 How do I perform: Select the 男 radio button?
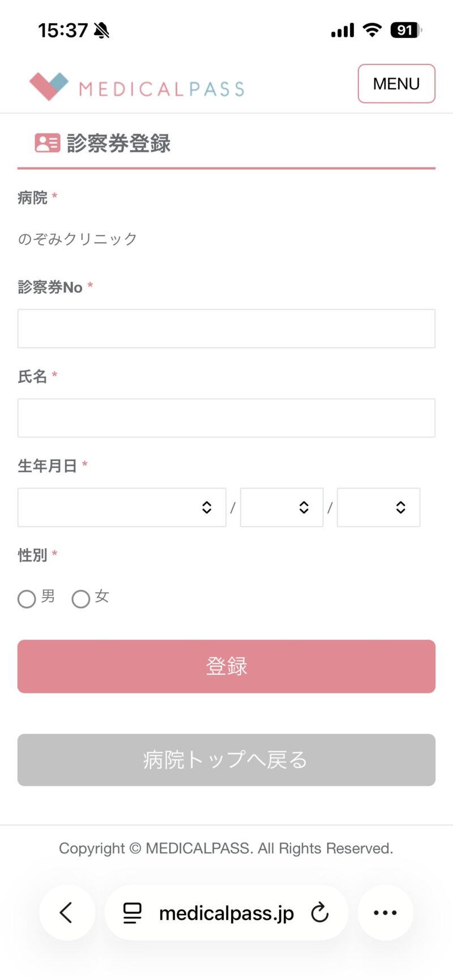point(27,599)
